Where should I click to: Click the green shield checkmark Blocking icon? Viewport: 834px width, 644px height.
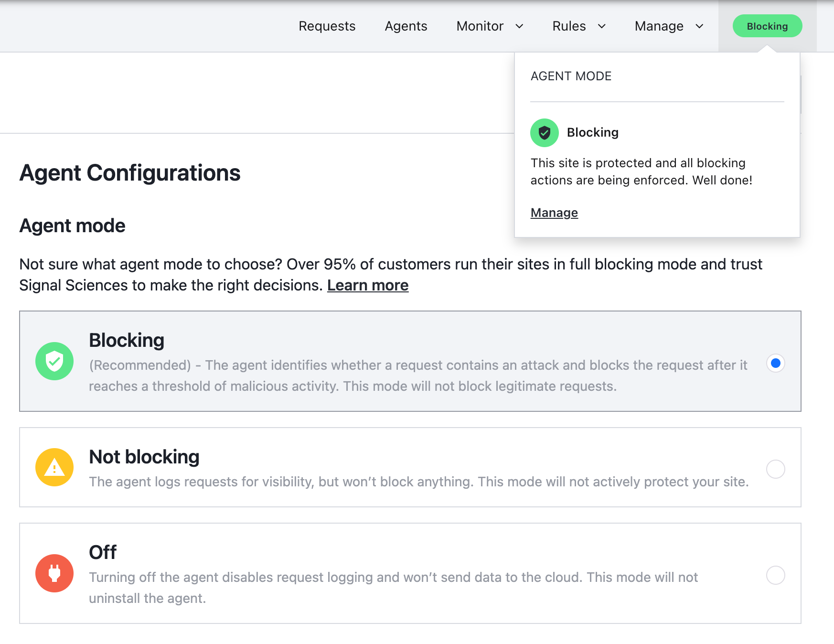[x=54, y=361]
